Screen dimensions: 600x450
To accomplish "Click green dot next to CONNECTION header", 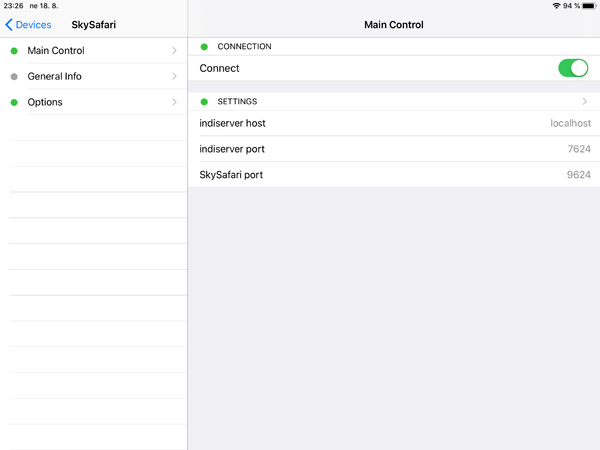I will click(204, 47).
